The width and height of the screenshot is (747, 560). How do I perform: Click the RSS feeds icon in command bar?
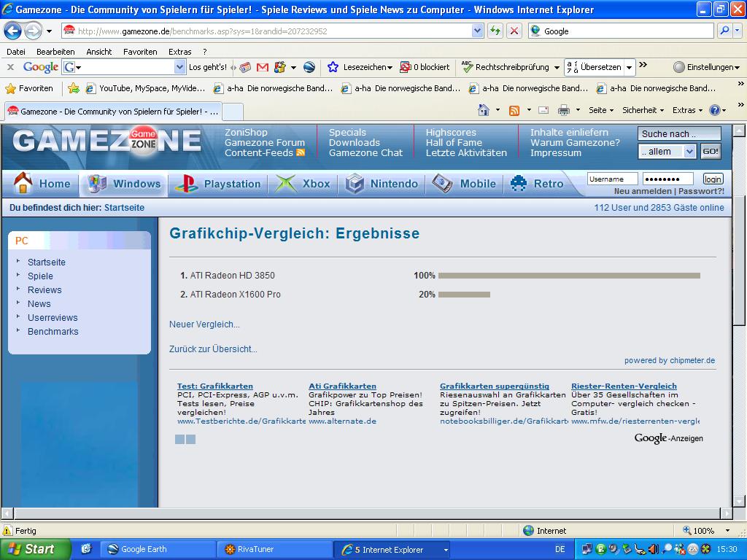pyautogui.click(x=514, y=111)
